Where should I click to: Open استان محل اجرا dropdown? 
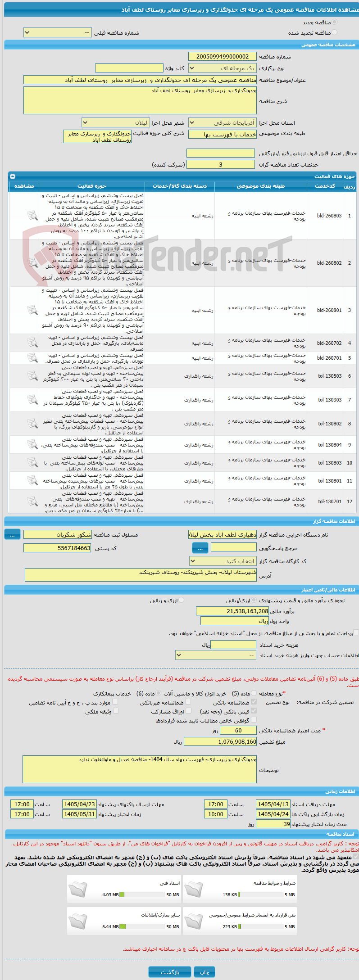point(223,122)
